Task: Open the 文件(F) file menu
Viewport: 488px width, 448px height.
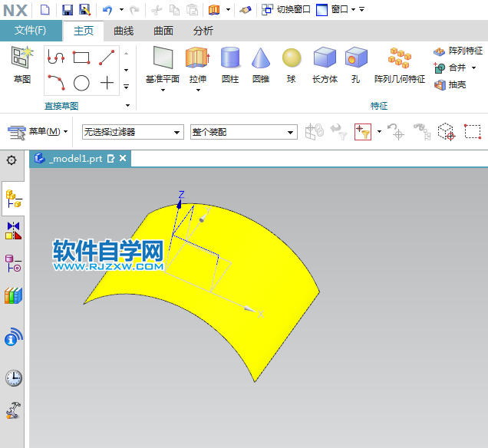Action: click(31, 31)
